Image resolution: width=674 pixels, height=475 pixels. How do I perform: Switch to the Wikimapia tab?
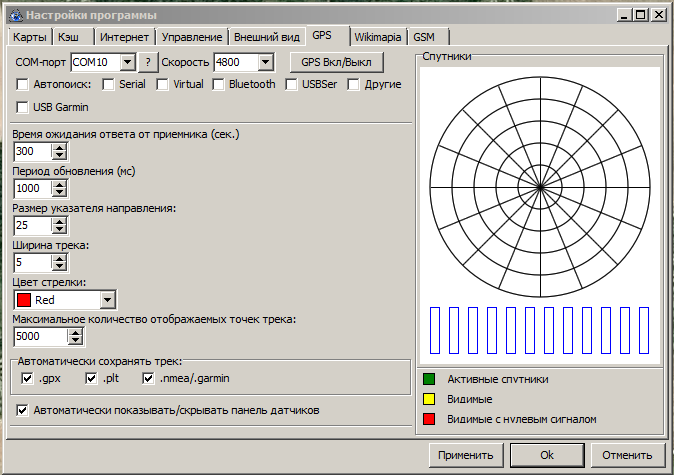pyautogui.click(x=378, y=36)
